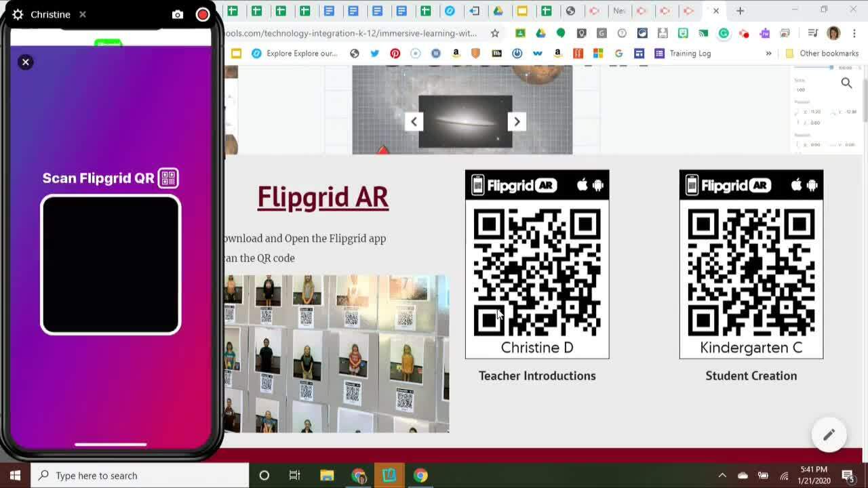Switch to the tab labeled New
The height and width of the screenshot is (488, 868).
coord(618,11)
